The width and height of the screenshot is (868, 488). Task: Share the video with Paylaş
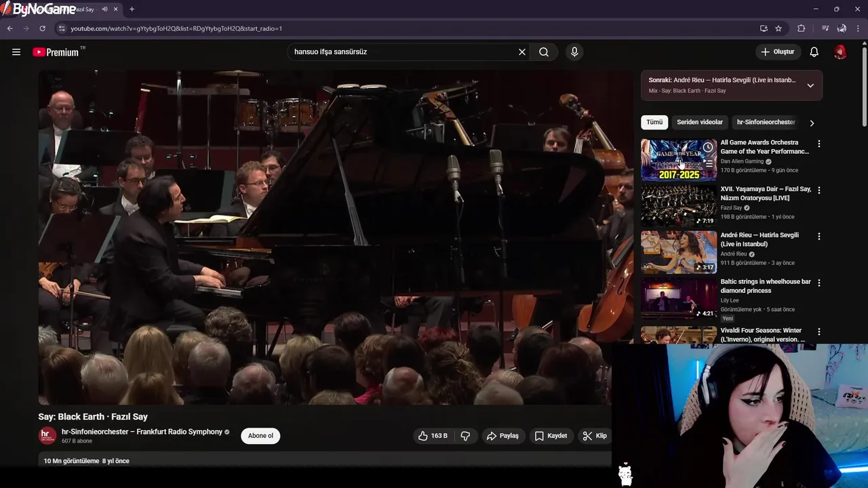pyautogui.click(x=502, y=436)
